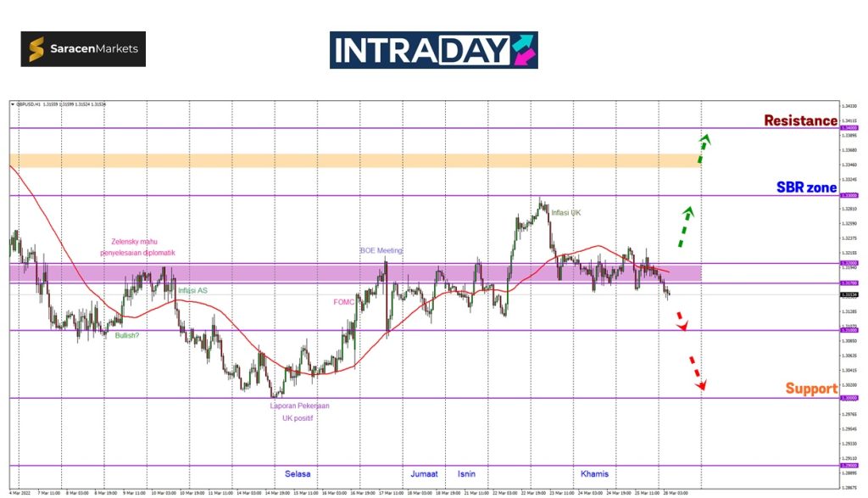Click the orange Support label
Viewport: 868px width, 498px height.
(x=810, y=389)
